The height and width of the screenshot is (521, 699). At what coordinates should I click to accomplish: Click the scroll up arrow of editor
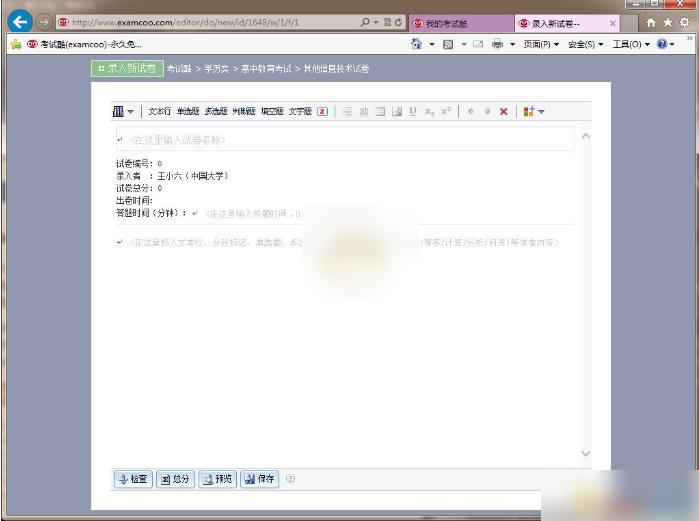[x=586, y=136]
